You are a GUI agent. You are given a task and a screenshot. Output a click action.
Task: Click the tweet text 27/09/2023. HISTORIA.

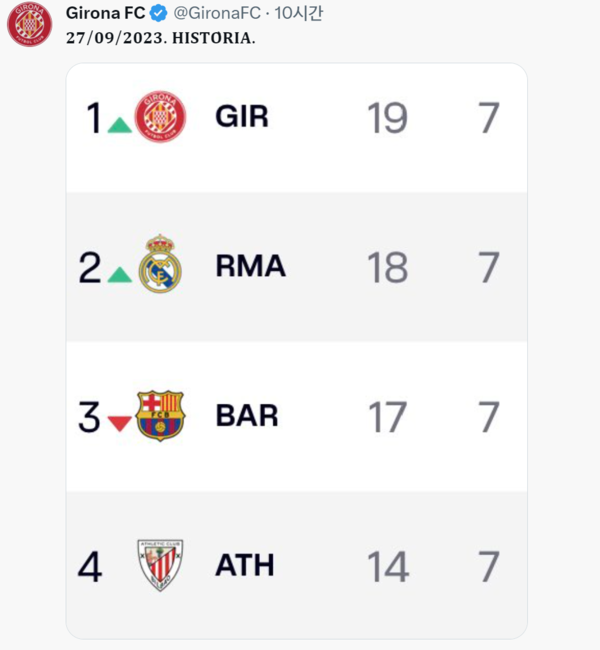pos(160,38)
